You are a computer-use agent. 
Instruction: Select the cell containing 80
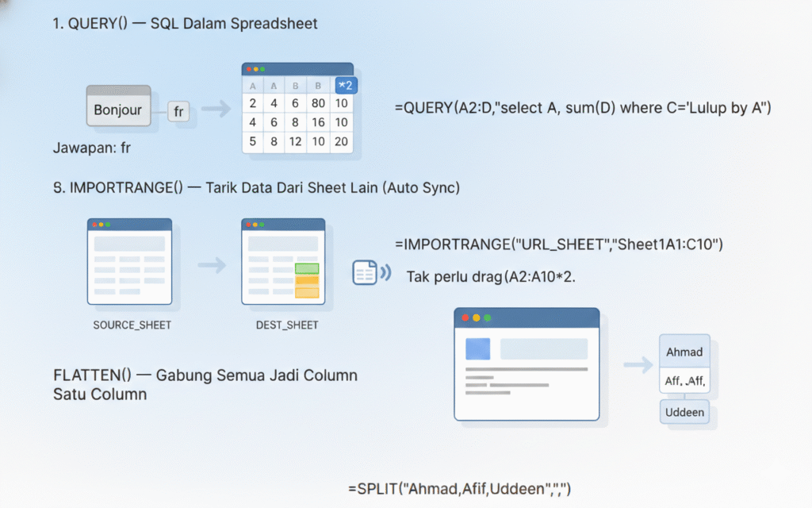pyautogui.click(x=319, y=103)
